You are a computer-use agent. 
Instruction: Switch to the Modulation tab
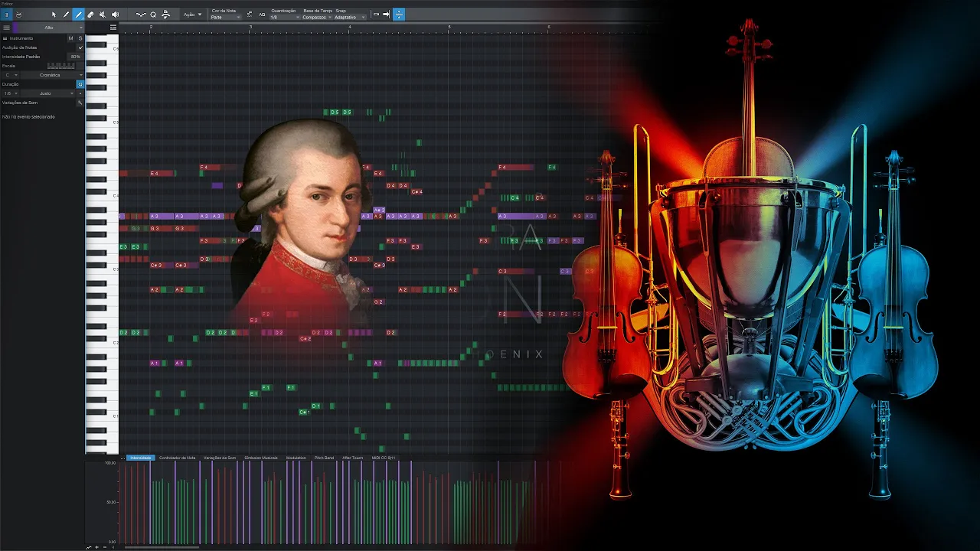296,458
